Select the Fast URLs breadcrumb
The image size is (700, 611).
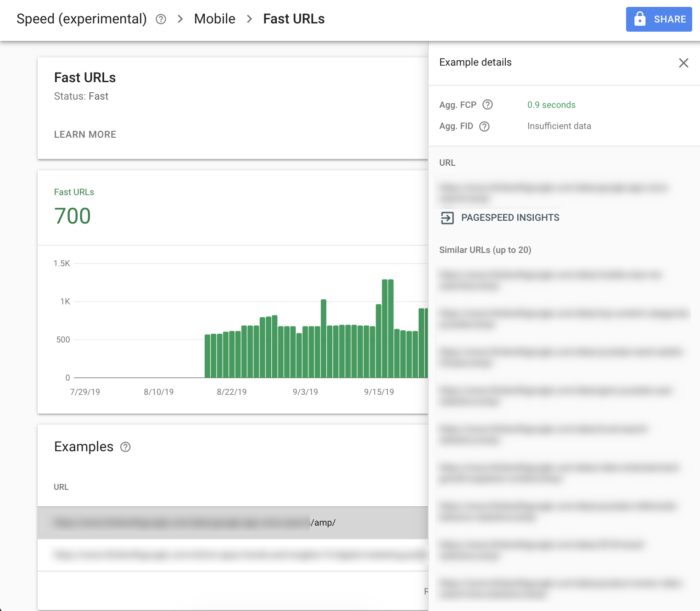(x=294, y=19)
